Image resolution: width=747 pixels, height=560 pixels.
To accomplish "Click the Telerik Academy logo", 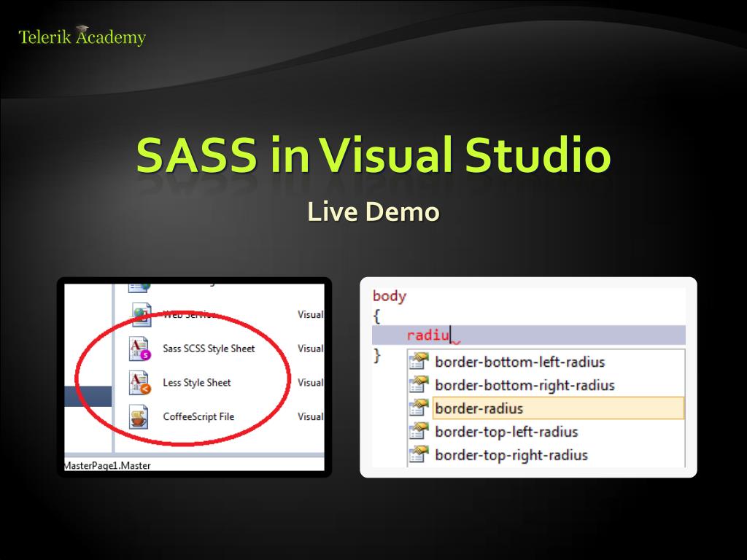I will click(x=82, y=36).
